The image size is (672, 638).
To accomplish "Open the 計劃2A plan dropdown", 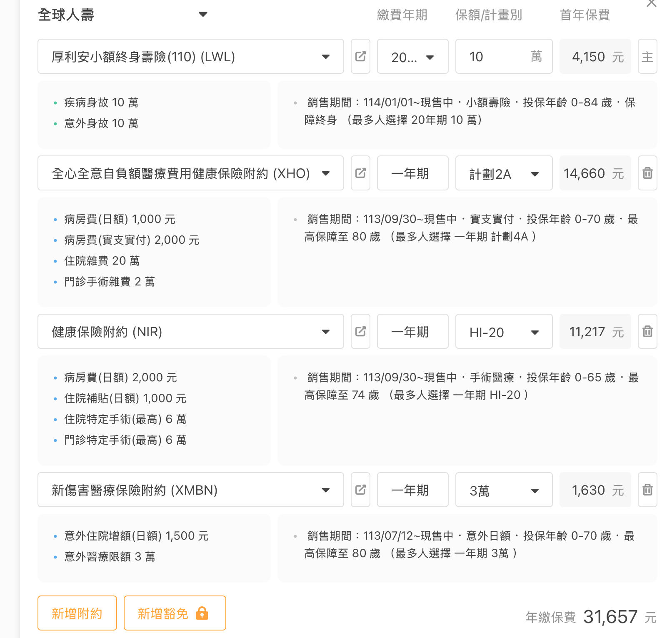I will (504, 173).
